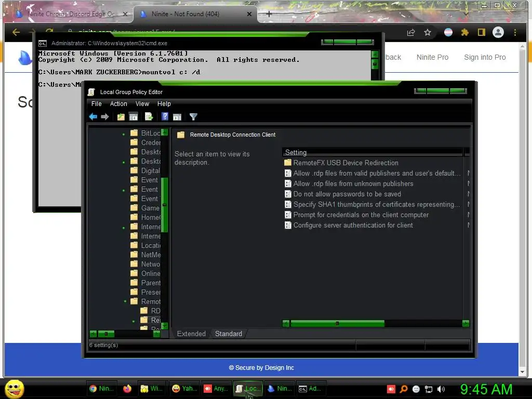Screen dimensions: 532x399
Task: Click the Chrome profile avatar
Action: pyautogui.click(x=498, y=33)
